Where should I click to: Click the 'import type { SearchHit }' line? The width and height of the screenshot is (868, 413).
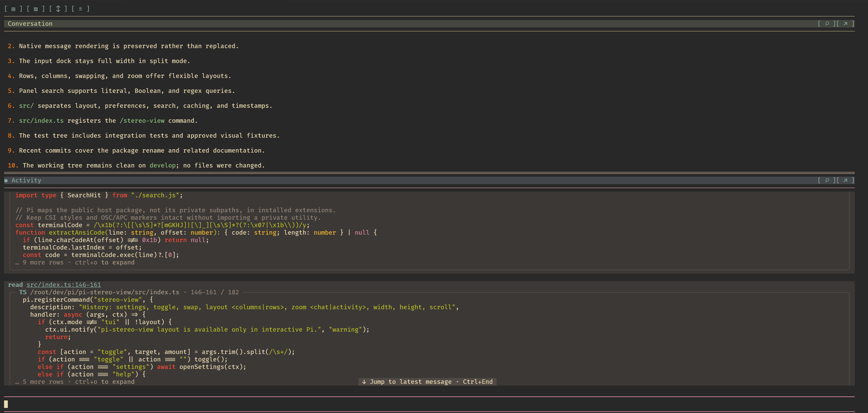click(99, 195)
